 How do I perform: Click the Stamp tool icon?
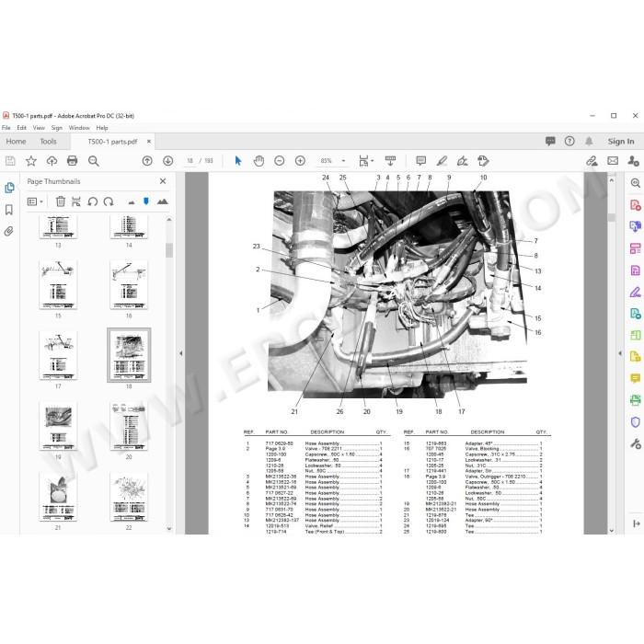click(x=483, y=161)
